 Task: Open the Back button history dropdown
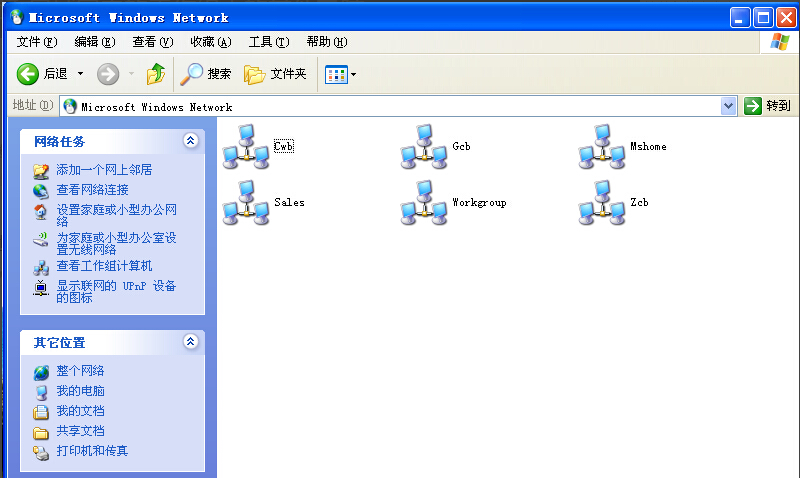(80, 74)
